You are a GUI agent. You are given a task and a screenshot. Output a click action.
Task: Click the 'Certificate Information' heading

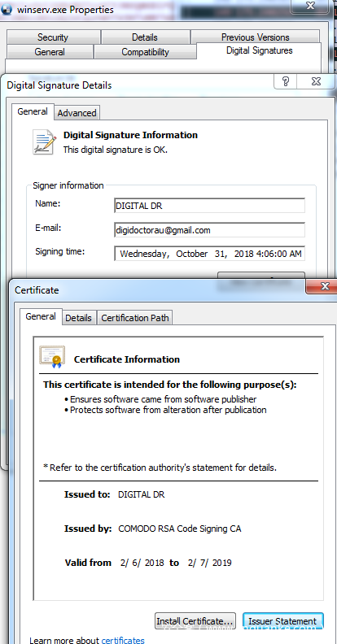[x=127, y=359]
